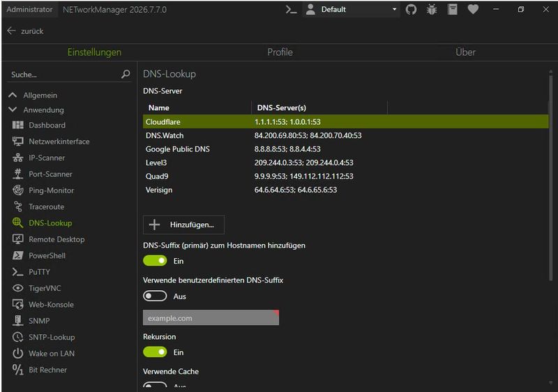Select the Quad9 server row
The image size is (558, 392).
[x=345, y=176]
